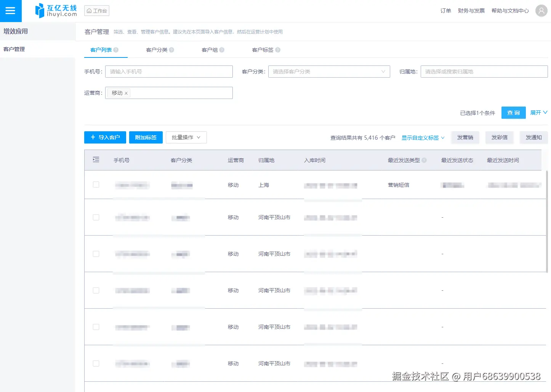Open 归属地 search dropdown
Viewport: 551px width, 392px height.
click(x=484, y=72)
